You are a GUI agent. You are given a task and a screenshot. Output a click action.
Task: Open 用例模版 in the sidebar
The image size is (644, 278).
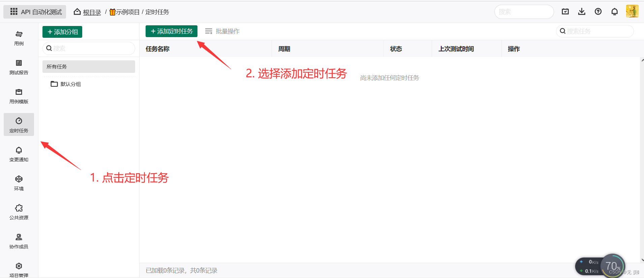19,96
